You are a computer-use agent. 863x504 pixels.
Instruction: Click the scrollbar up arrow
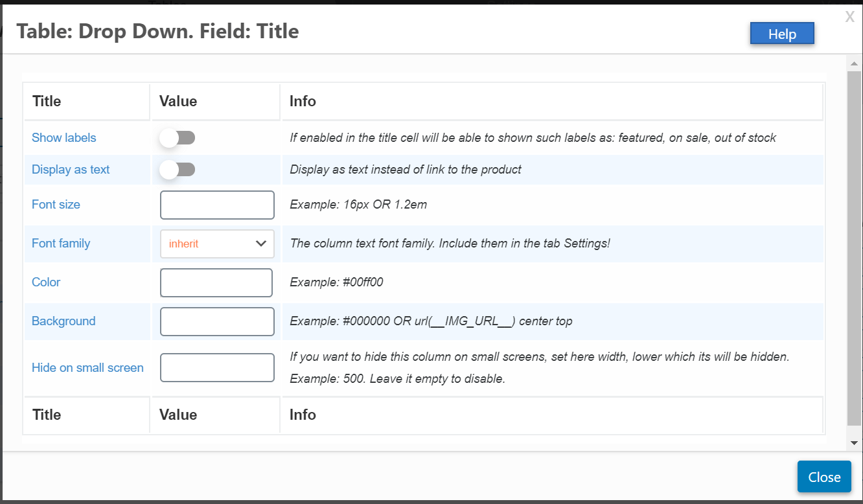(854, 63)
